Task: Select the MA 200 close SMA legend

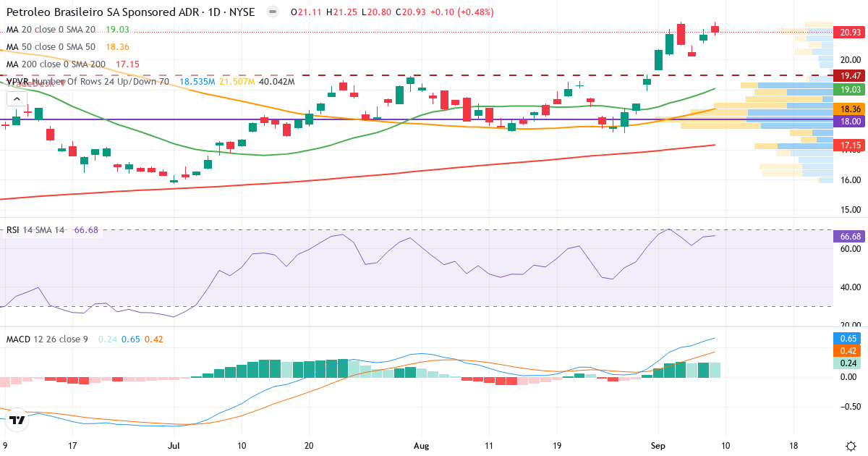Action: [x=56, y=64]
